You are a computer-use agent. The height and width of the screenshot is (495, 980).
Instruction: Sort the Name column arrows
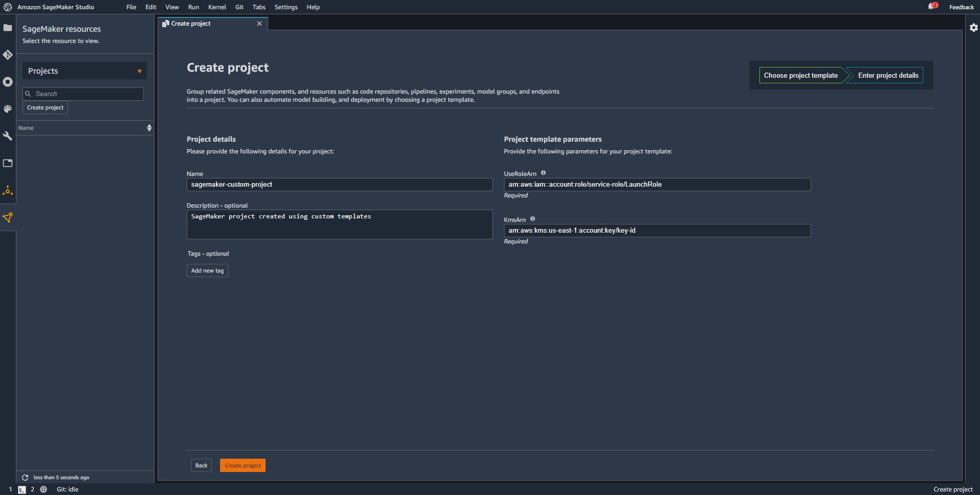pos(149,128)
